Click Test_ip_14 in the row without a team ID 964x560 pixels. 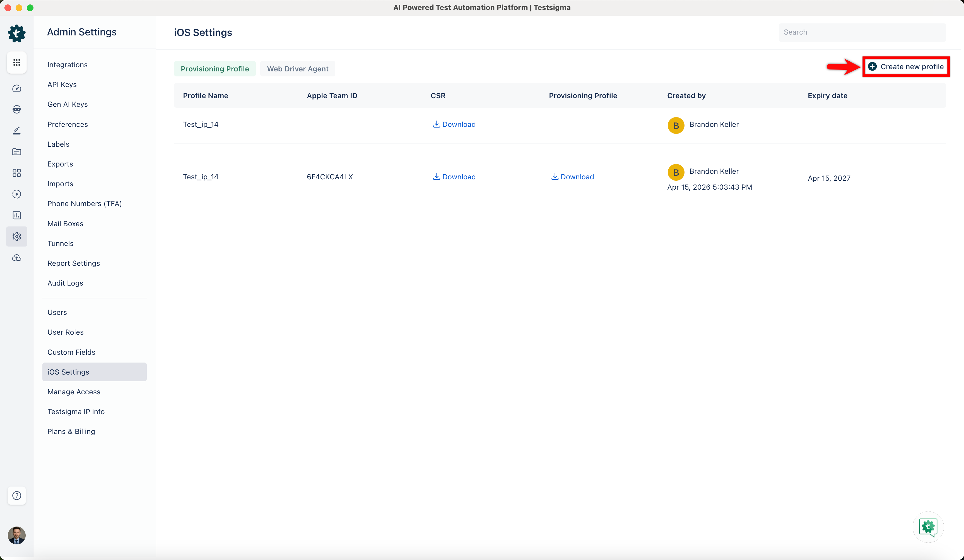click(x=201, y=125)
